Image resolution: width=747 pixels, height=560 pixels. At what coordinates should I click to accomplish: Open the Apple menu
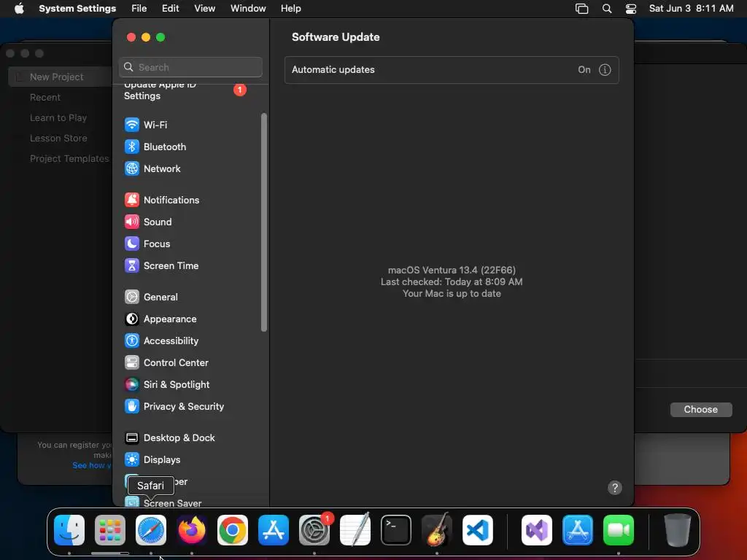(19, 9)
